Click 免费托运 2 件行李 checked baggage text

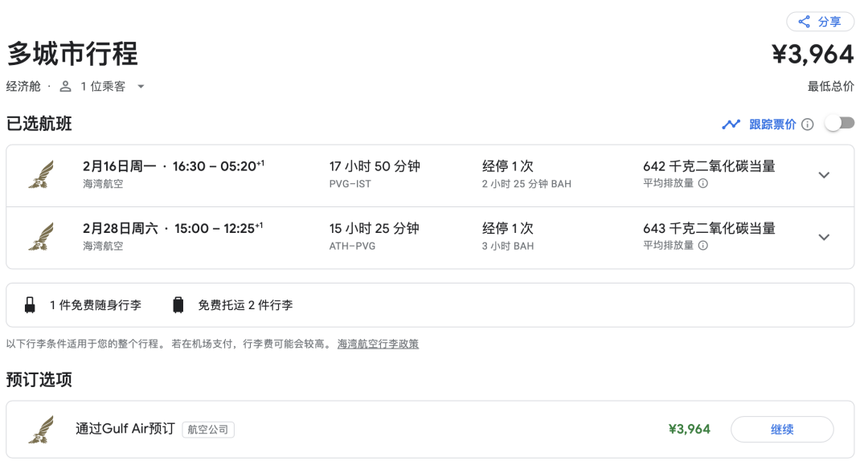coord(245,305)
